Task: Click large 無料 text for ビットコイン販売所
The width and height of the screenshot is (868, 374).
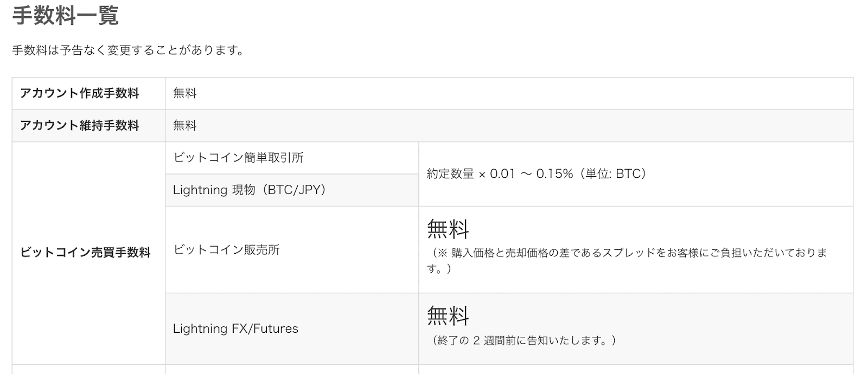Action: [448, 229]
